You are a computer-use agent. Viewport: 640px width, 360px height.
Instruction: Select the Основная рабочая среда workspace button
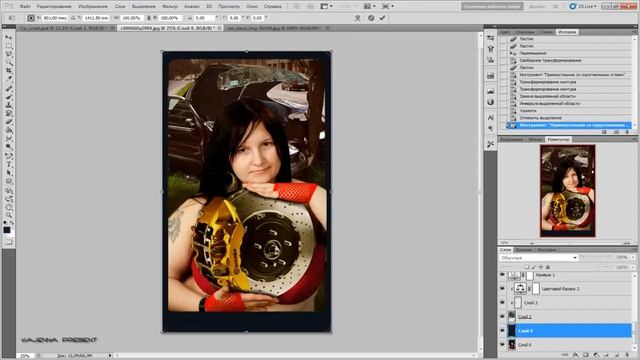(x=492, y=6)
